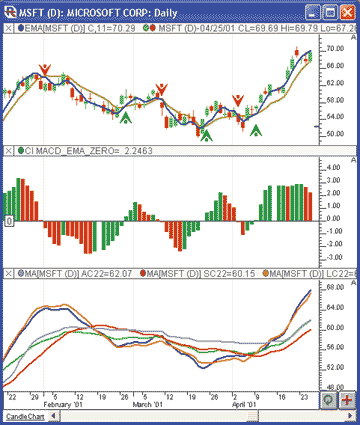Open the Candle Chart type link
This screenshot has width=360, height=425.
[25, 417]
